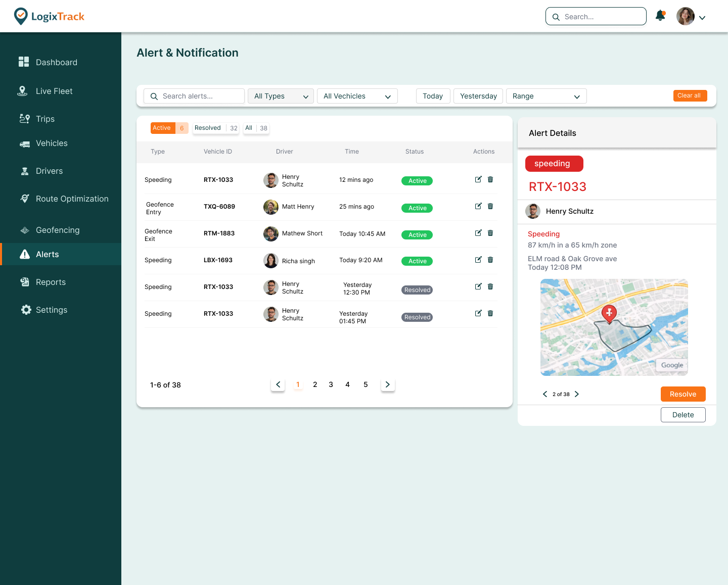The width and height of the screenshot is (728, 585).
Task: Expand the All Types dropdown
Action: point(281,96)
